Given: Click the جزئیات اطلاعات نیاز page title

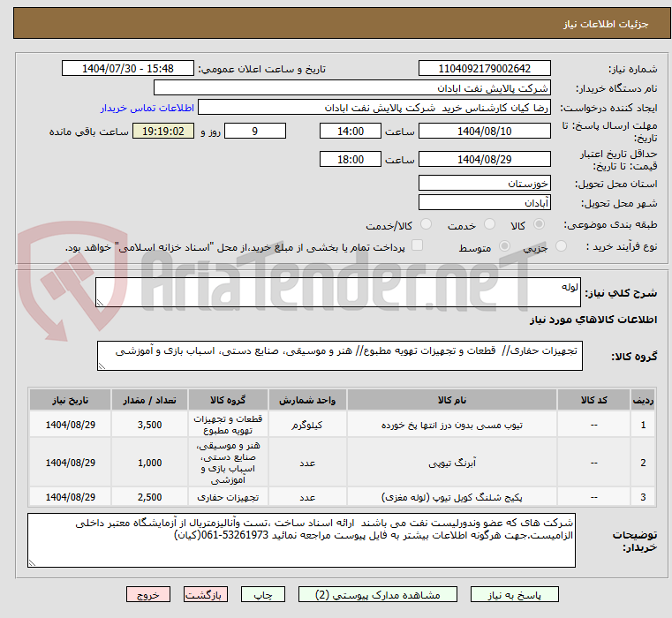Looking at the screenshot, I should tap(606, 24).
